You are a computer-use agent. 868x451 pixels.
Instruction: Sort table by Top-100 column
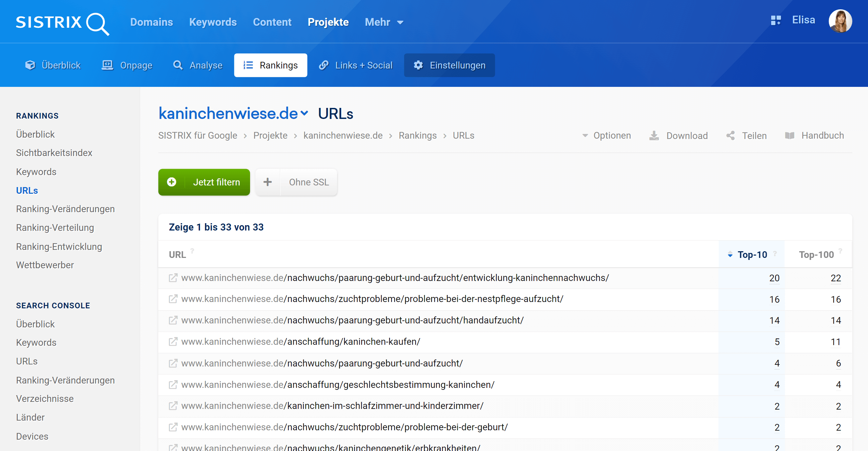coord(816,255)
